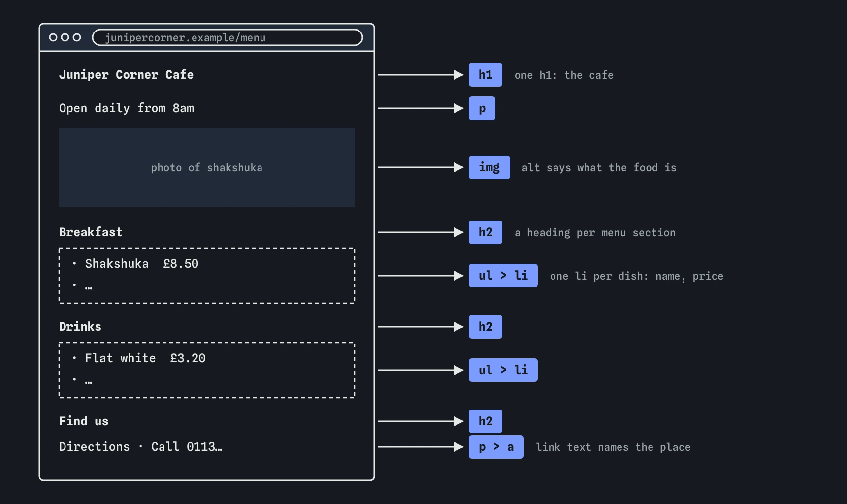The image size is (847, 504).
Task: Click the h1 tag badge
Action: tap(485, 75)
